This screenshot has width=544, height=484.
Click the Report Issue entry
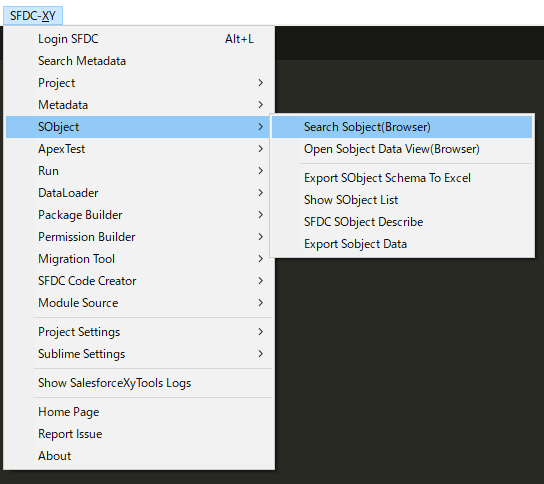point(139,434)
